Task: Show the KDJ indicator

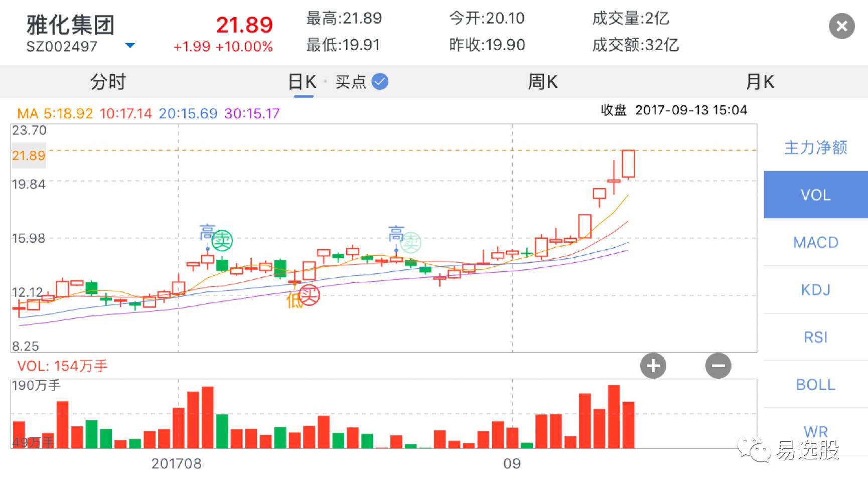Action: [816, 290]
